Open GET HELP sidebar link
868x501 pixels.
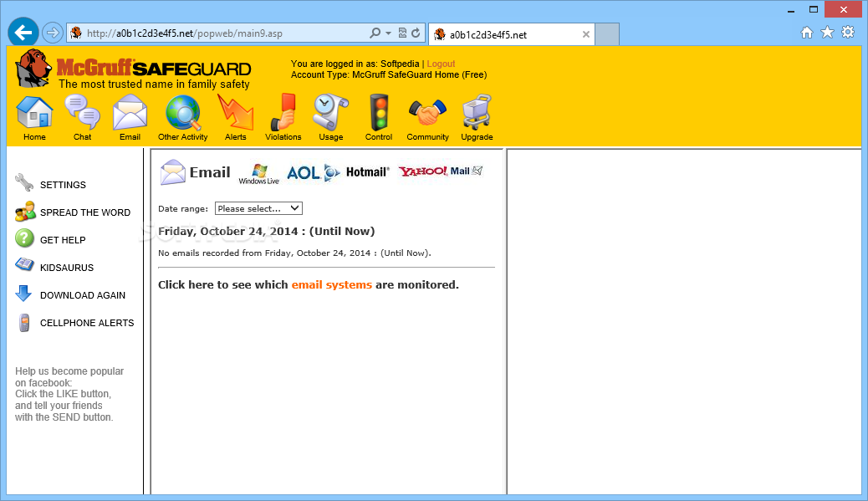tap(63, 240)
